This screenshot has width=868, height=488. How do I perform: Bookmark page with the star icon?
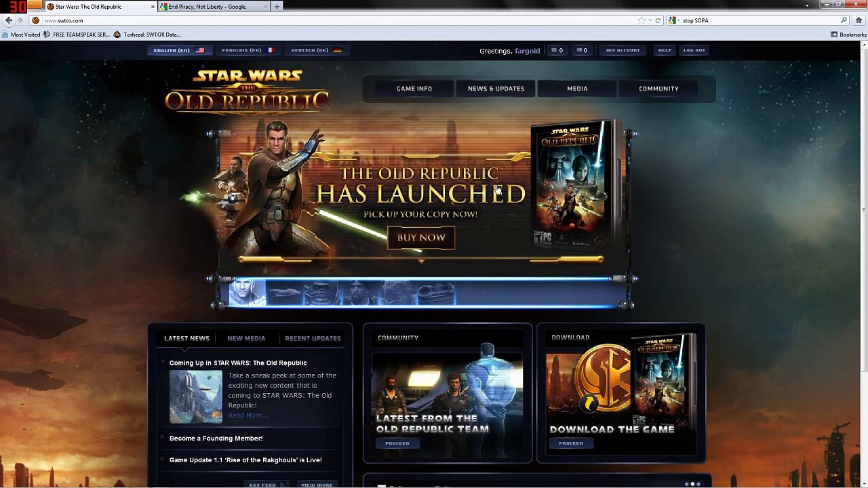[641, 20]
